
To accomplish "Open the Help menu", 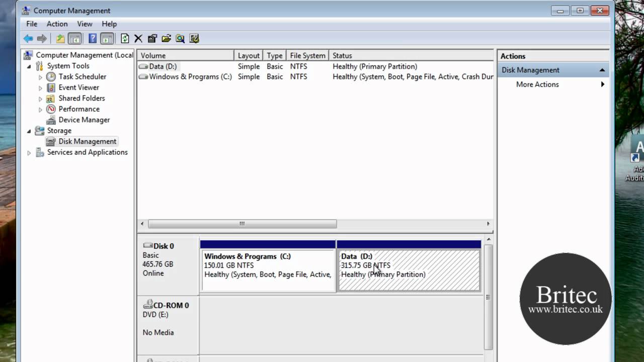I will (109, 24).
